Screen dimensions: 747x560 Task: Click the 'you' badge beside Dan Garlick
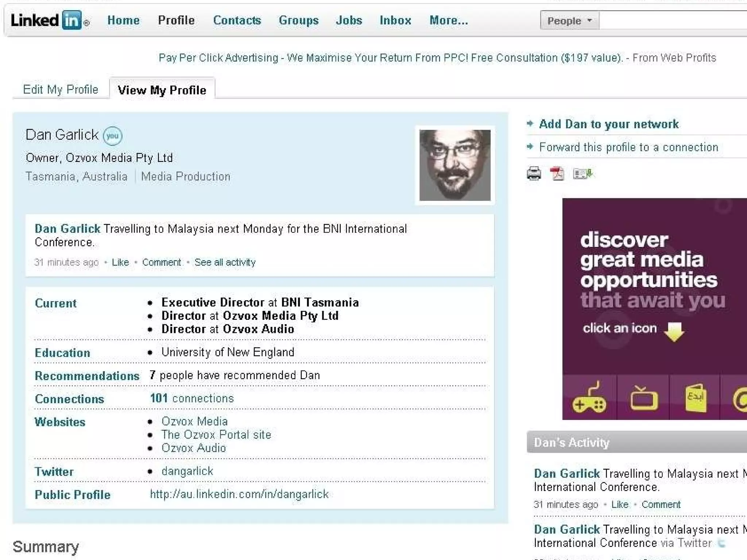(x=112, y=136)
